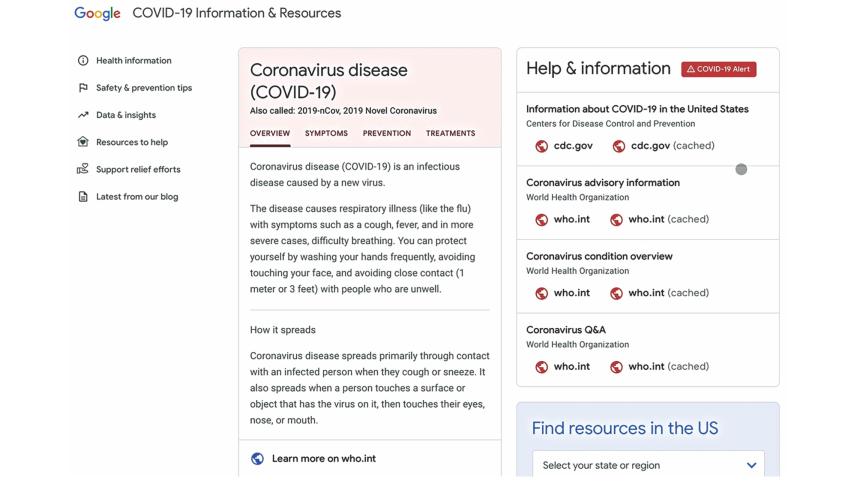Open the cdc.gov link

tap(572, 146)
